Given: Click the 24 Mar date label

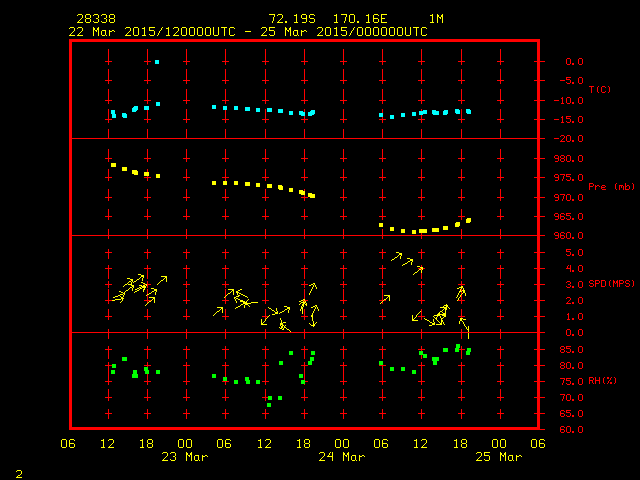Looking at the screenshot, I should 342,457.
